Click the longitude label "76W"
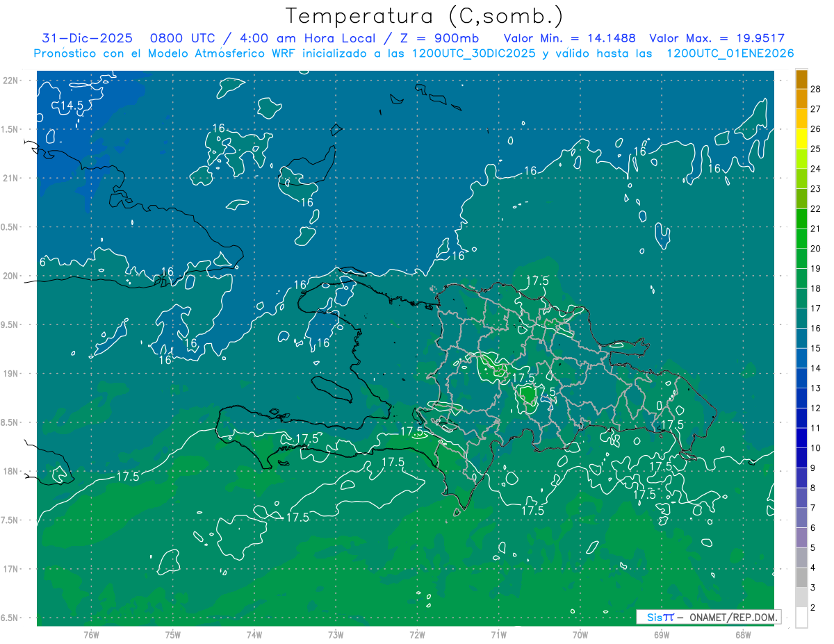Viewport: 834px width, 644px height. 91,635
